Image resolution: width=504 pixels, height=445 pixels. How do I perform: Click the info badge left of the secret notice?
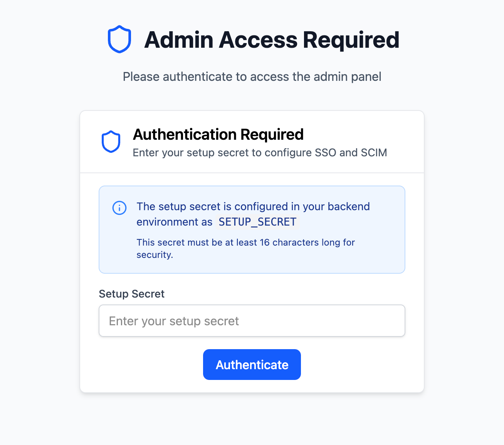tap(119, 208)
